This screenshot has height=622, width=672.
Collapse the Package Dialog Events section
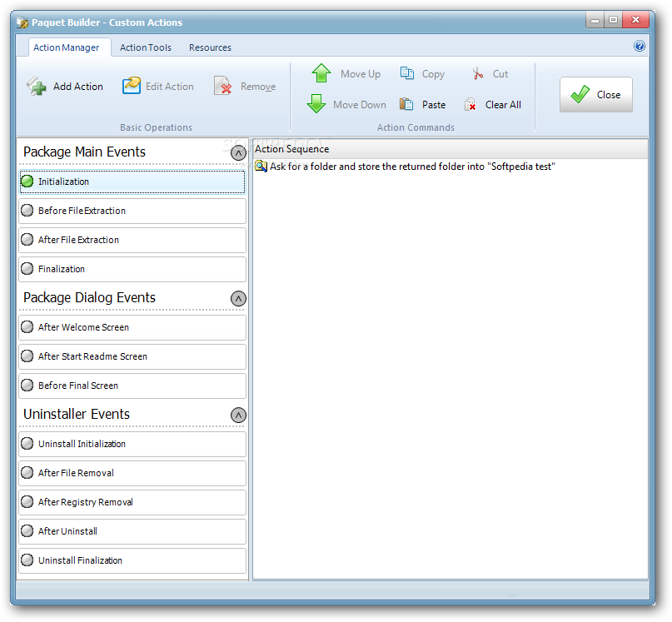click(238, 298)
